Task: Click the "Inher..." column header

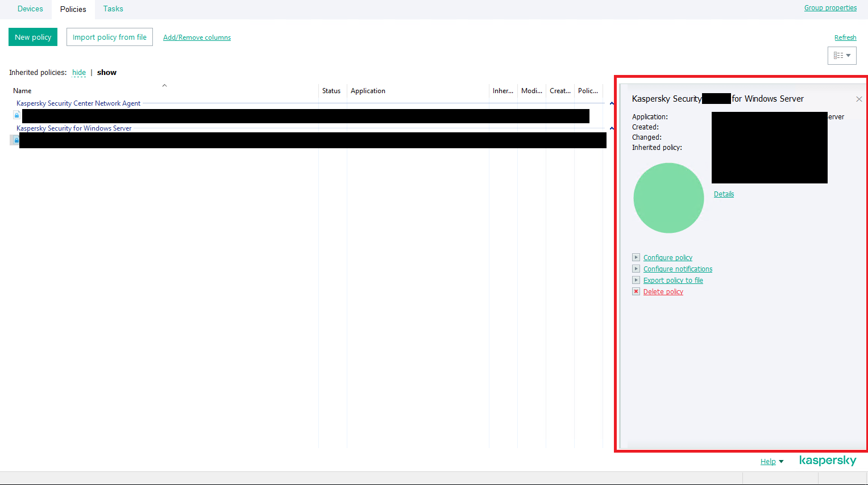Action: [x=503, y=91]
